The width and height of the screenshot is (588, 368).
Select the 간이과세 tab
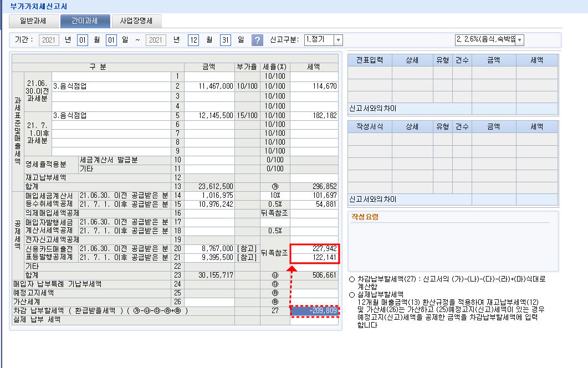(84, 21)
